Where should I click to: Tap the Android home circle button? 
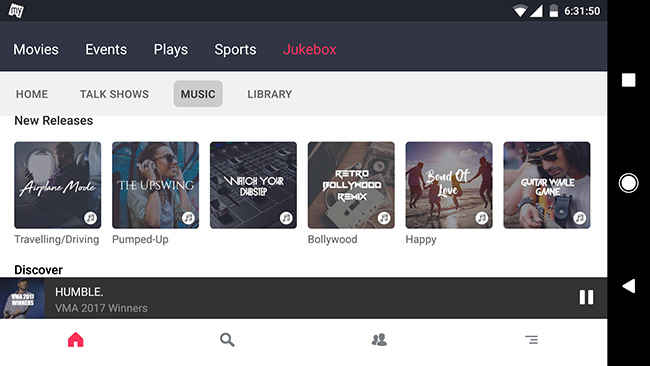(x=628, y=183)
